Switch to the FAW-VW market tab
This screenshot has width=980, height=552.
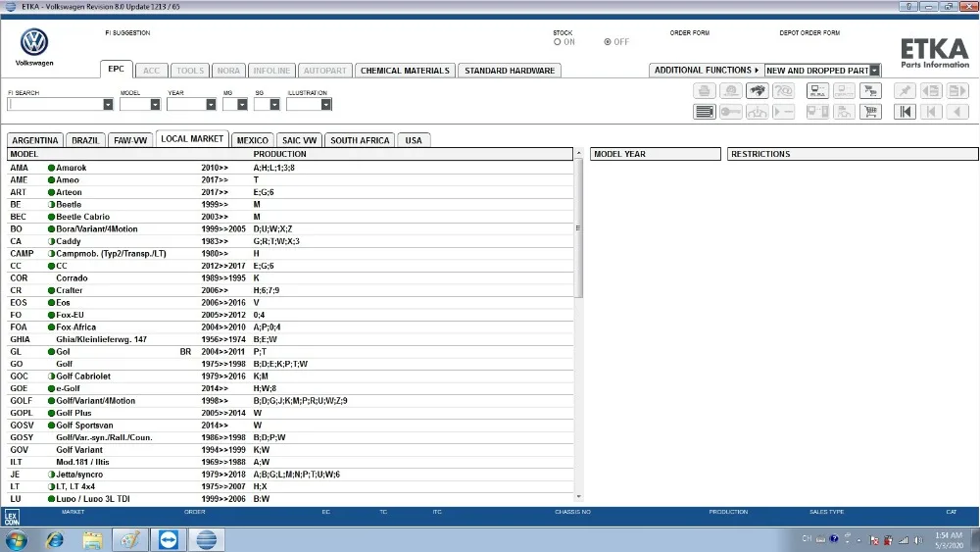tap(130, 140)
